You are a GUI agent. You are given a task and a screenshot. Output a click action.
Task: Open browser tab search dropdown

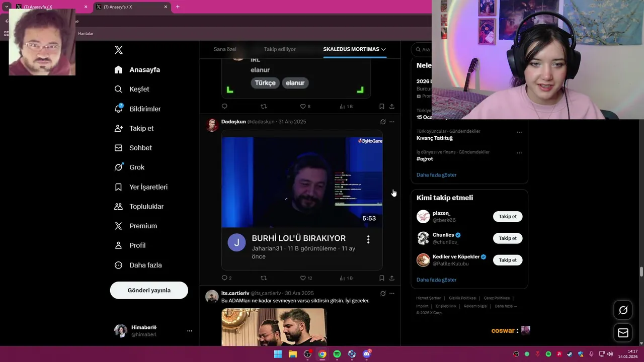[x=7, y=7]
